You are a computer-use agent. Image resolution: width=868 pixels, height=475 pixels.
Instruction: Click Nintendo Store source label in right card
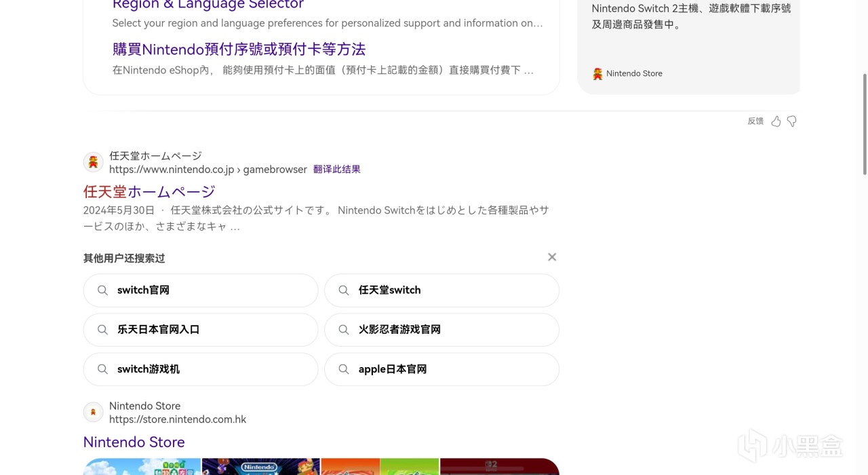(634, 73)
